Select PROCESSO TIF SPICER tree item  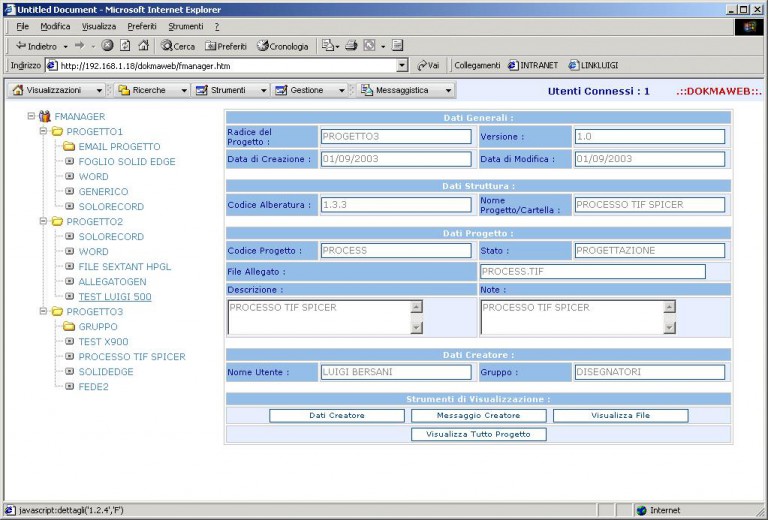click(132, 356)
